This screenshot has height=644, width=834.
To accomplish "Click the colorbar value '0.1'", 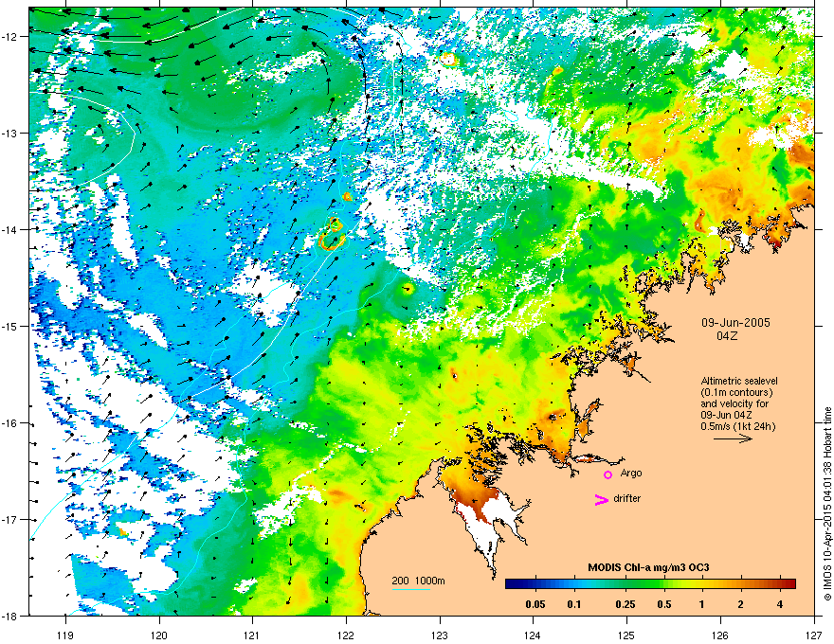I will click(x=574, y=604).
